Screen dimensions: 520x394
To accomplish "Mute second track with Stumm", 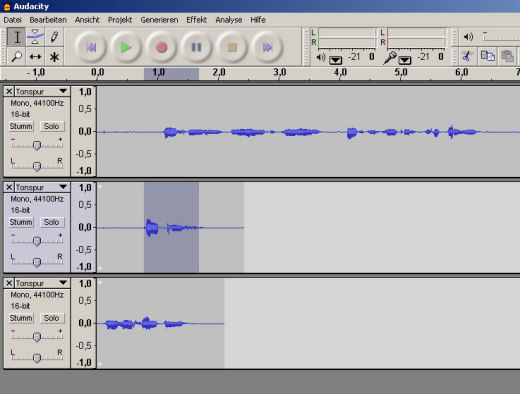I will click(21, 222).
